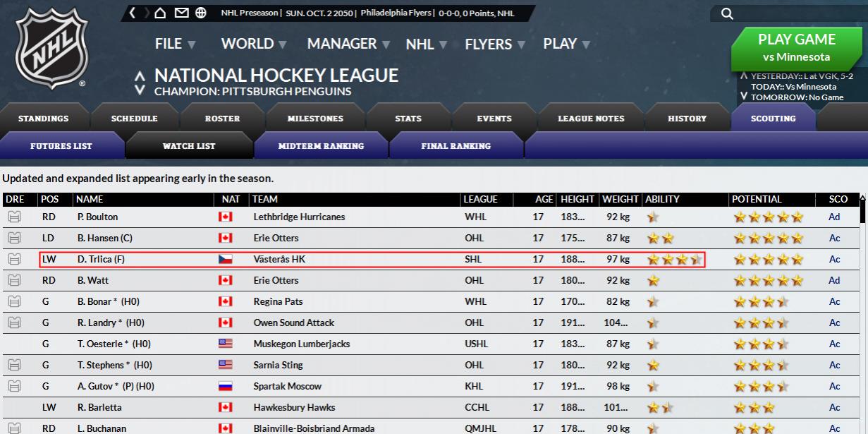Open the Final Ranking sub-tab
The height and width of the screenshot is (434, 868).
coord(456,145)
